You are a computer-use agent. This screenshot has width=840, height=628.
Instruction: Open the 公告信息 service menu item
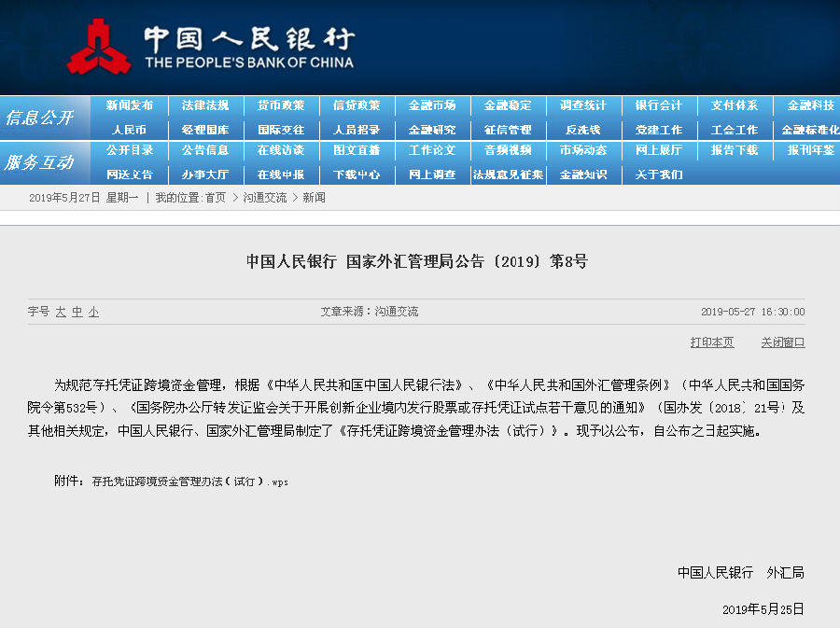pyautogui.click(x=205, y=150)
